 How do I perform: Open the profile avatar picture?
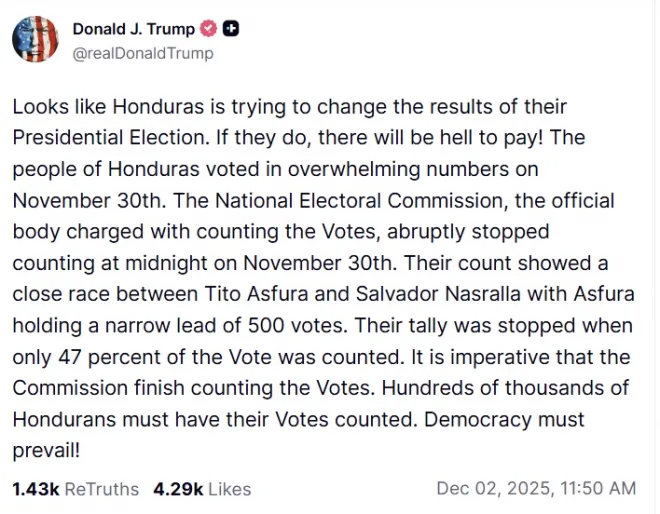click(35, 40)
